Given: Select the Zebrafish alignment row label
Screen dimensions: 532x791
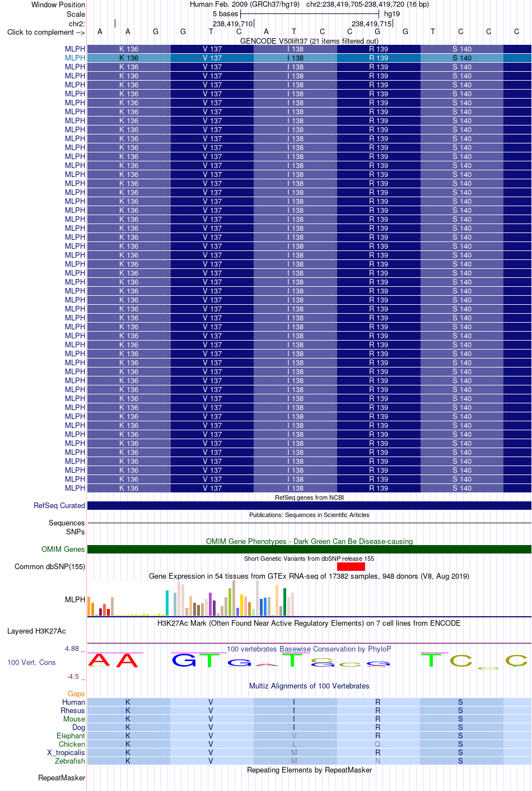Looking at the screenshot, I should click(70, 761).
